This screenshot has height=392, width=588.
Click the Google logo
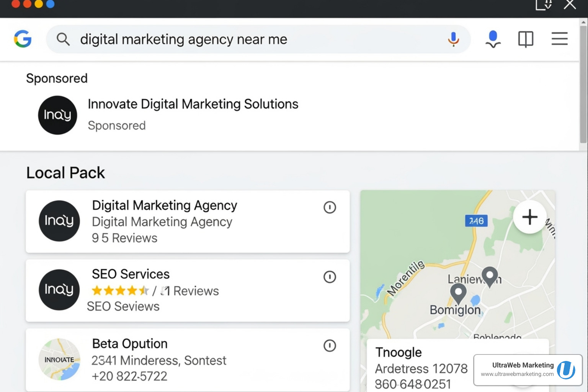[x=23, y=39]
